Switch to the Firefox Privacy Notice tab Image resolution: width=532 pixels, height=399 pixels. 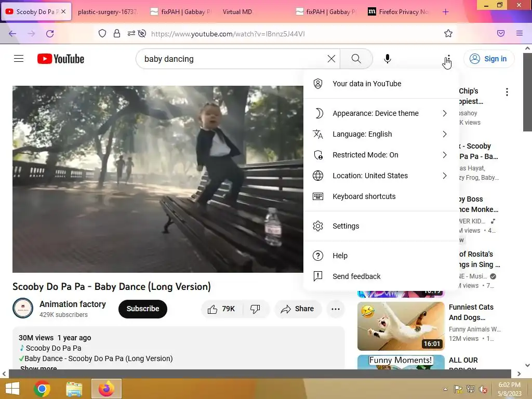[400, 12]
